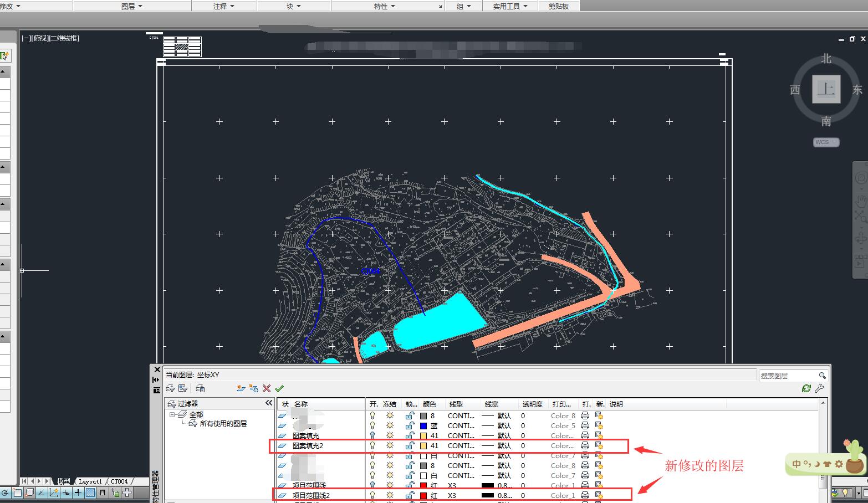Expand the 图层 ribbon panel

(132, 6)
